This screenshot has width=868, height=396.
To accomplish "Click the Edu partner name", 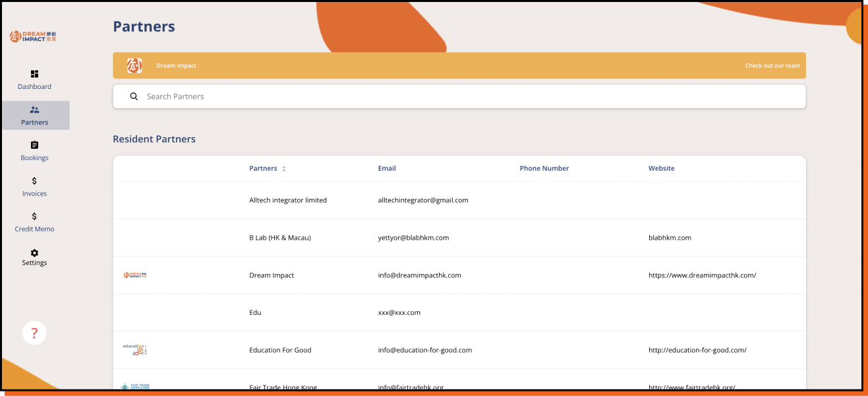I will (x=255, y=312).
